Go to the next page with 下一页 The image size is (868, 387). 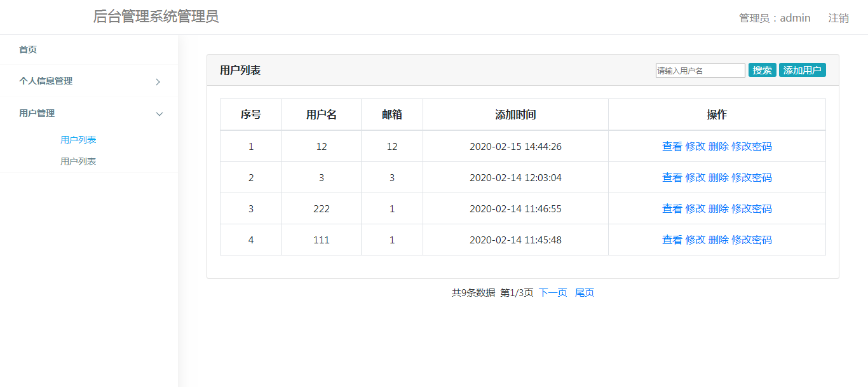[552, 292]
